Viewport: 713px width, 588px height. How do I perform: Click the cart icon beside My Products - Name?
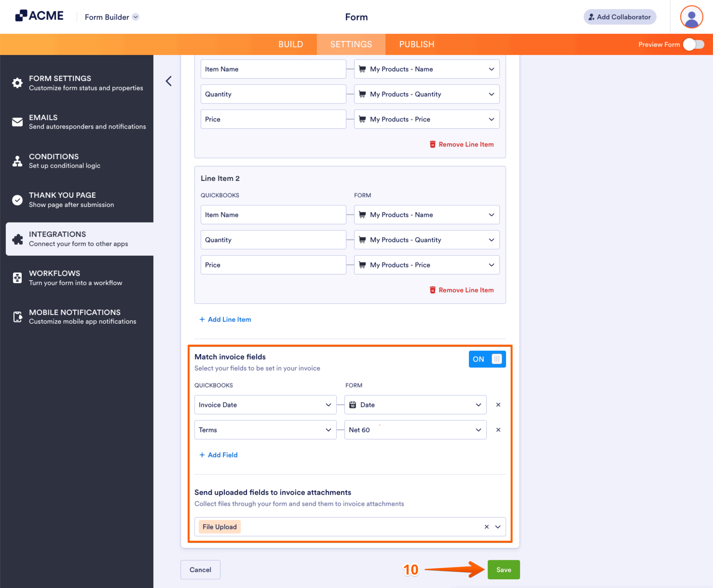(x=362, y=69)
